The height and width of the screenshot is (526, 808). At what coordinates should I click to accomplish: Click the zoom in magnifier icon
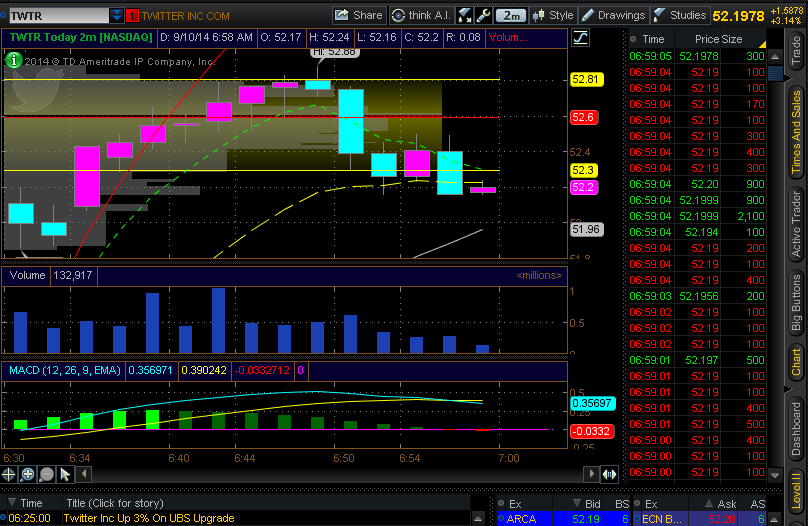point(27,474)
